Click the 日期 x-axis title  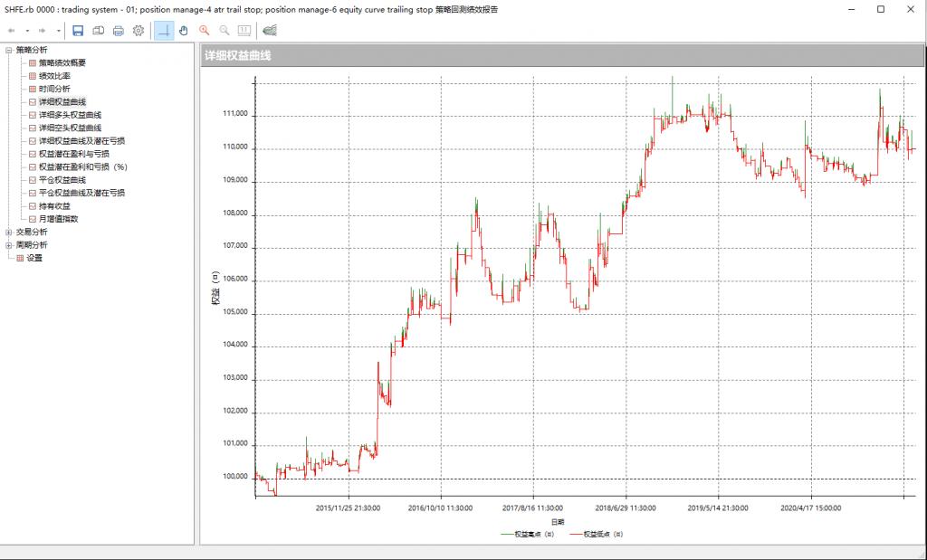coord(558,522)
